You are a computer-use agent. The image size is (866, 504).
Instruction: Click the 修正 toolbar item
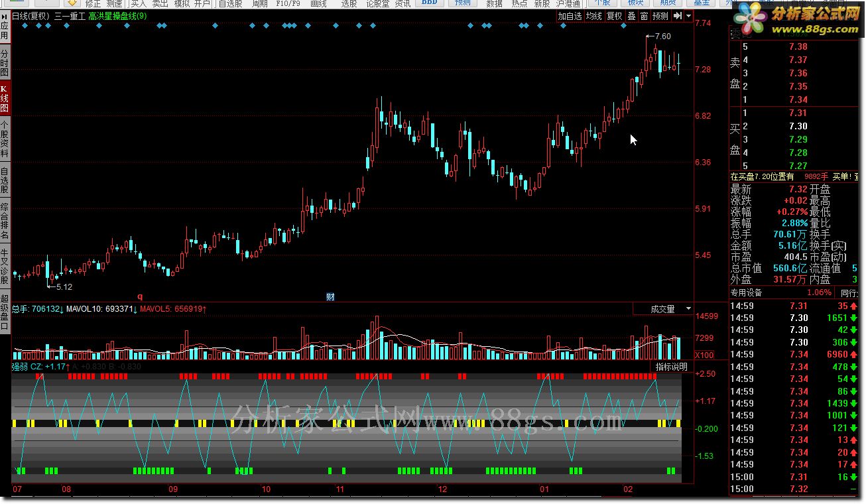pyautogui.click(x=93, y=3)
